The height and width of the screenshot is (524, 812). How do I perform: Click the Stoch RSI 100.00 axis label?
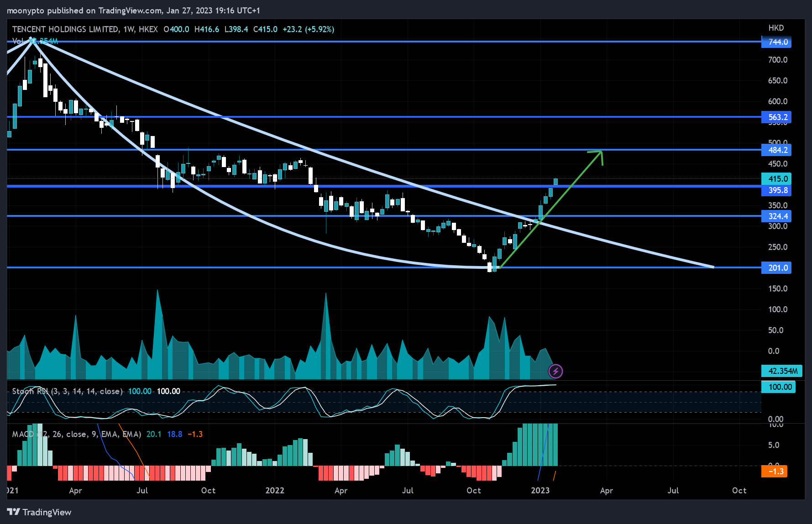pos(779,387)
